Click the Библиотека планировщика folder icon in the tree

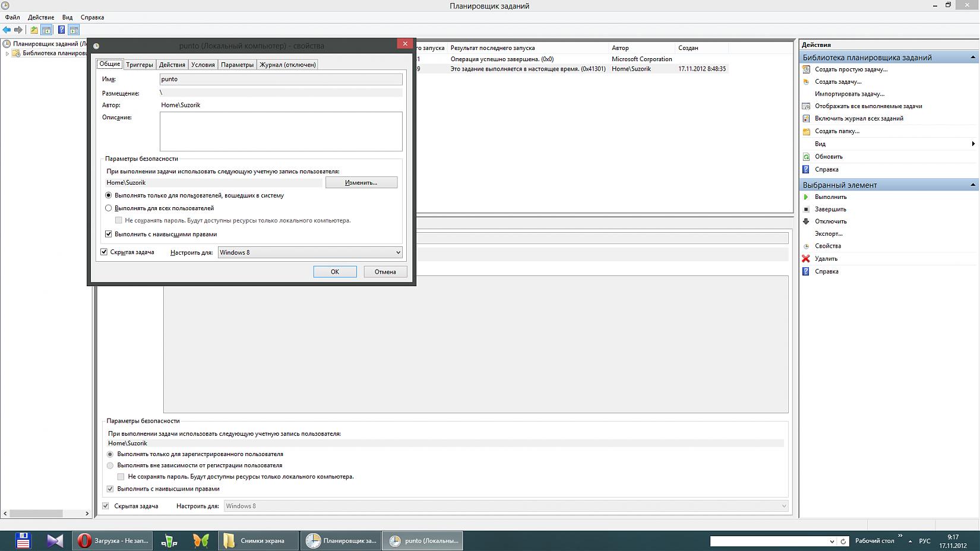(17, 53)
